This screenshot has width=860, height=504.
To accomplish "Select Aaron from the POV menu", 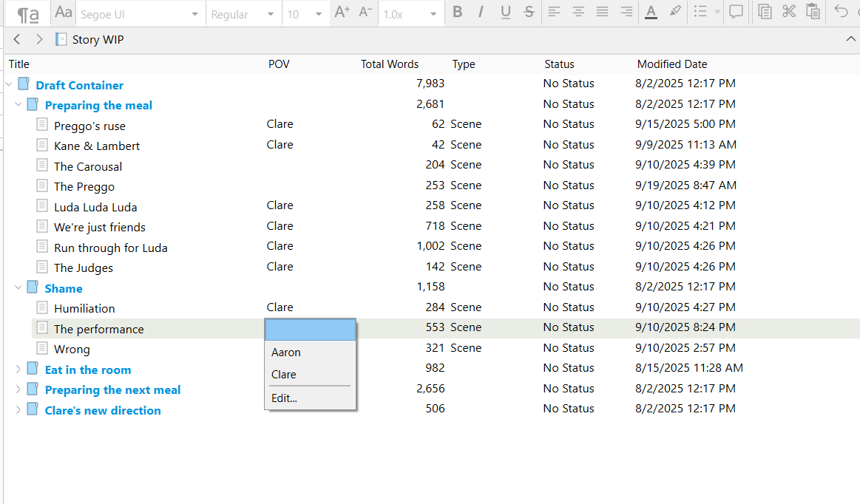I will coord(286,353).
